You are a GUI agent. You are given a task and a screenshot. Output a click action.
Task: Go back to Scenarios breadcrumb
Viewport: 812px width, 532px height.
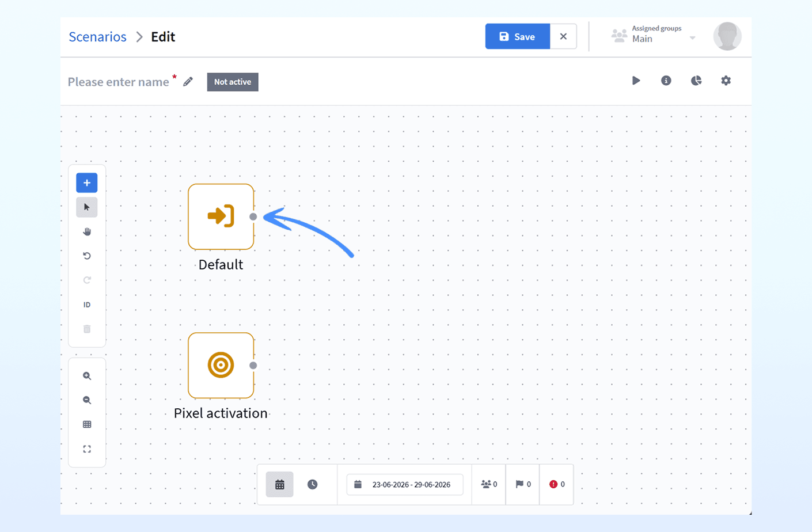coord(97,37)
